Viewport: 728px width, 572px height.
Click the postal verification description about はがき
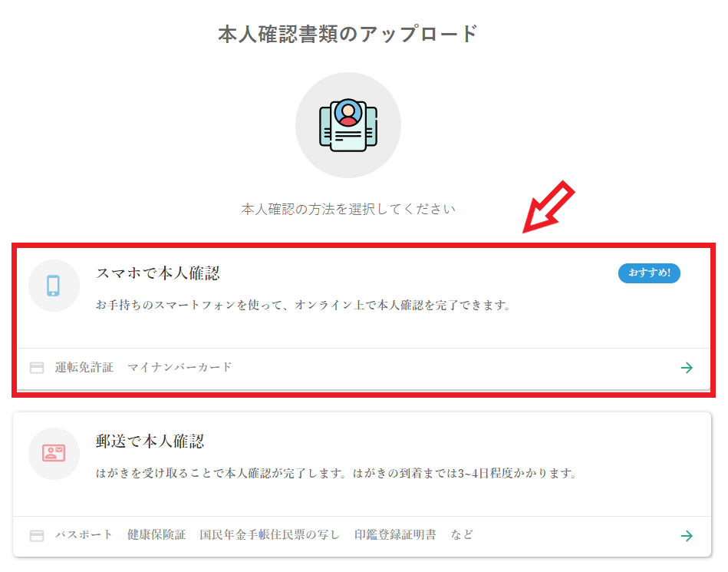coord(337,474)
